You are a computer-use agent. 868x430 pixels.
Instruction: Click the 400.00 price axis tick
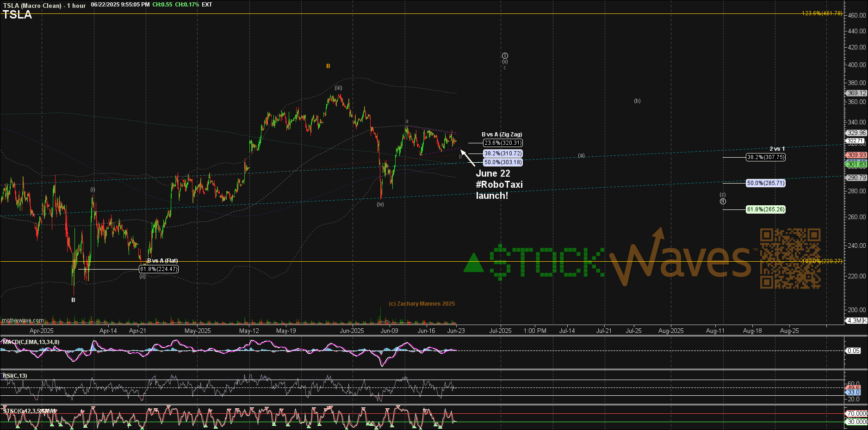(x=857, y=65)
